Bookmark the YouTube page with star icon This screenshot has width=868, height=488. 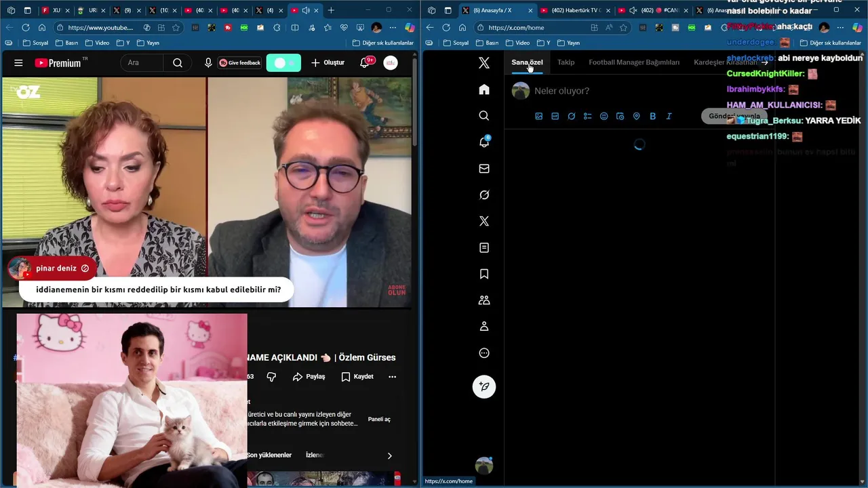click(176, 28)
